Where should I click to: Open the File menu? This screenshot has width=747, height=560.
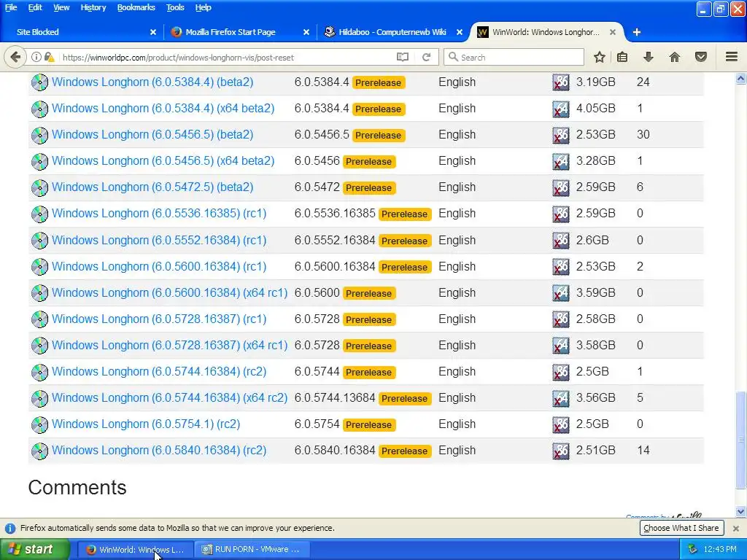point(10,7)
